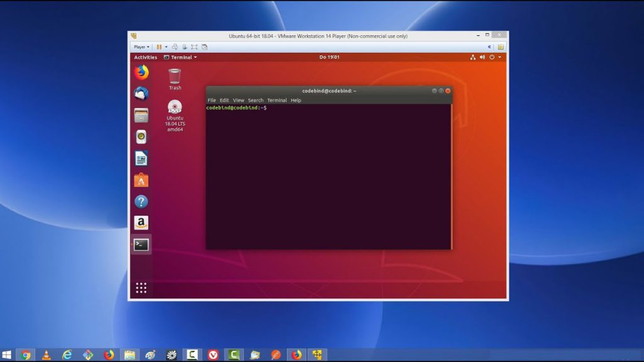Send Ctrl+Alt+Del via VMware toolbar icon
Image resolution: width=644 pixels, height=362 pixels.
tap(175, 47)
